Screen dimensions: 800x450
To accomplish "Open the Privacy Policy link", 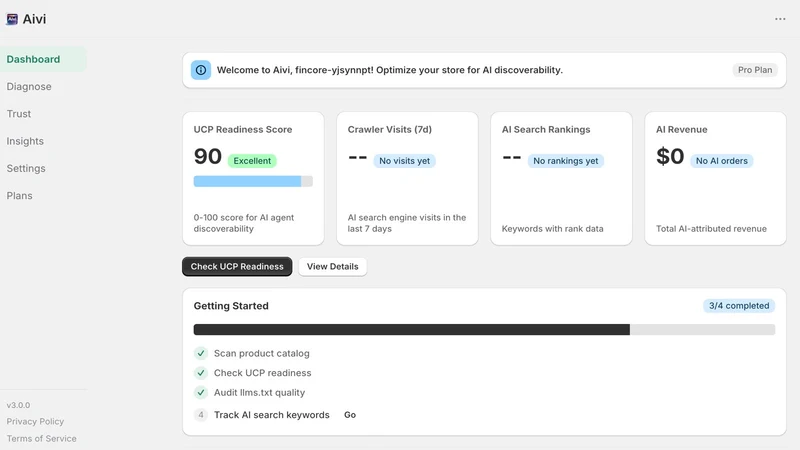I will 35,421.
